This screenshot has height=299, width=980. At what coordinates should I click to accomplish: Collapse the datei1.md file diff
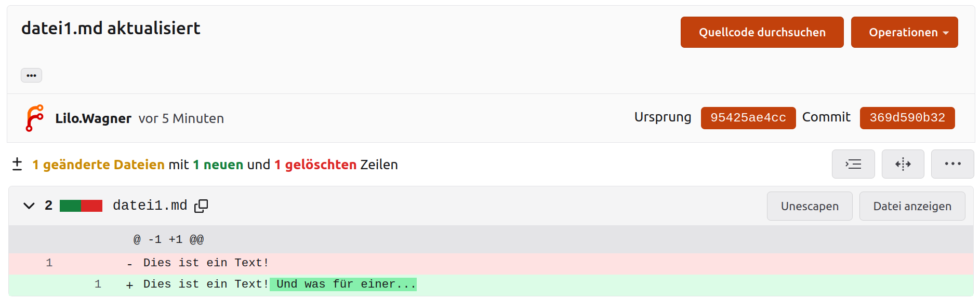[29, 206]
